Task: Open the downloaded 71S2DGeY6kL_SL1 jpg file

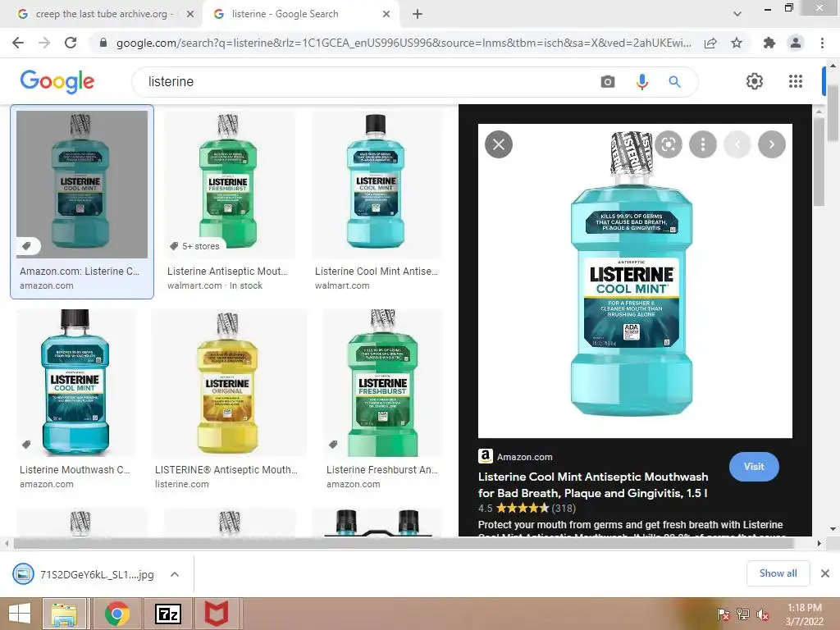Action: [85, 574]
